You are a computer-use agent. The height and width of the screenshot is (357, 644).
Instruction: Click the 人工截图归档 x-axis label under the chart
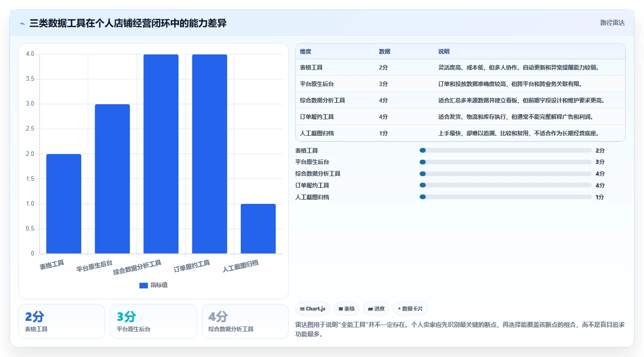[x=241, y=266]
